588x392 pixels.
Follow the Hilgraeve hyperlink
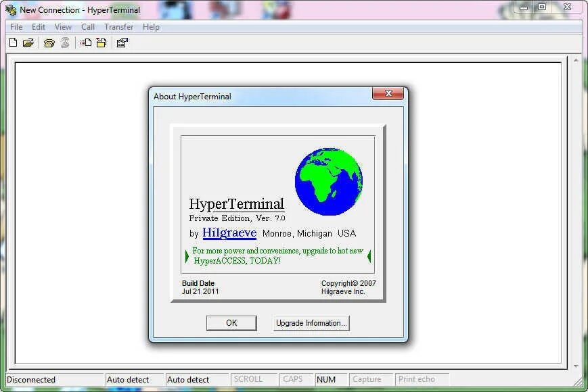coord(229,232)
